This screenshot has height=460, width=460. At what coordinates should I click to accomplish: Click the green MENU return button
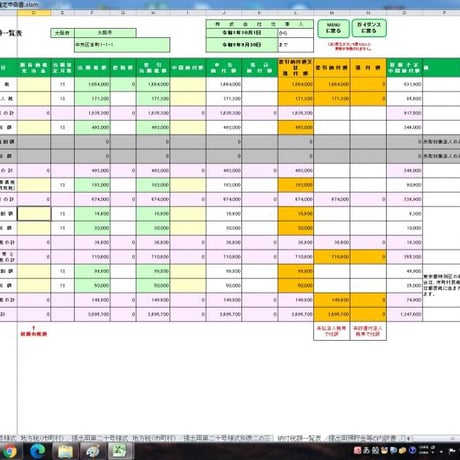[x=333, y=28]
